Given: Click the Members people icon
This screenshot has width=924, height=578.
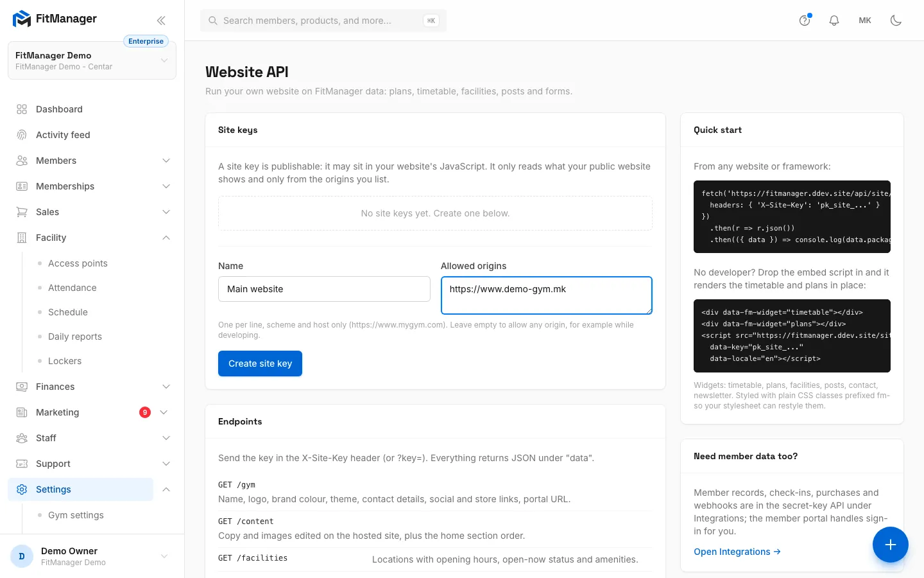Looking at the screenshot, I should (22, 161).
